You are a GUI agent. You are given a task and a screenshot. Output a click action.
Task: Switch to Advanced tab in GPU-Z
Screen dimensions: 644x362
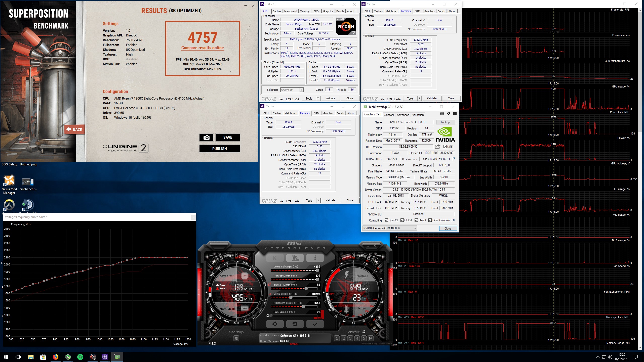403,115
